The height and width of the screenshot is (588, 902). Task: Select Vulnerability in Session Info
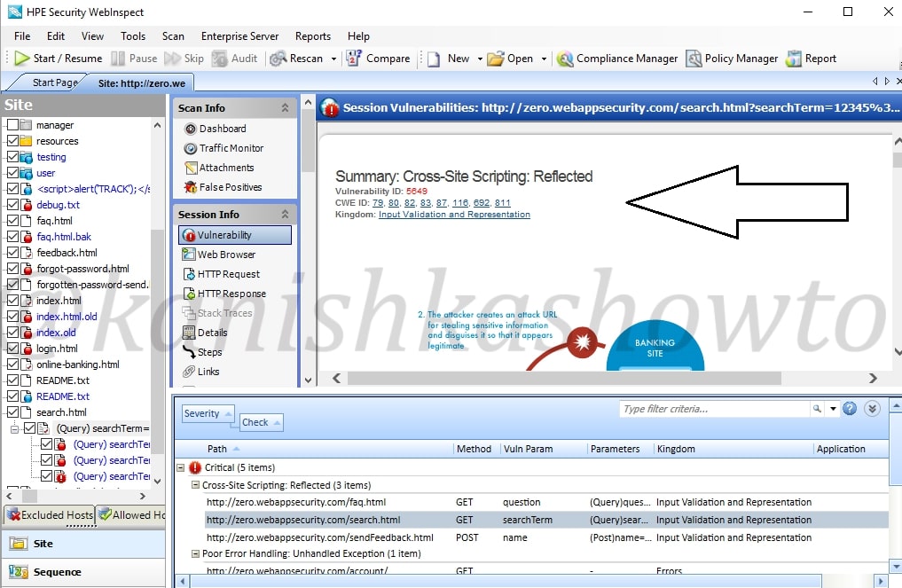point(235,235)
